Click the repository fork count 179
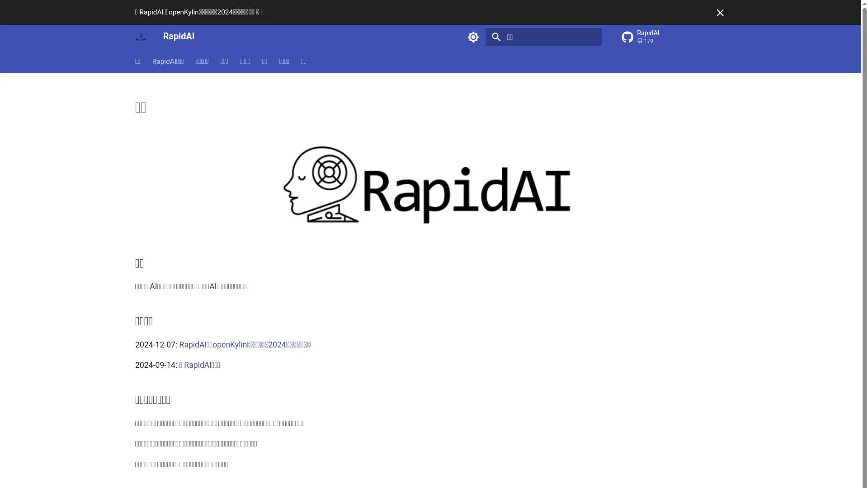 (648, 41)
